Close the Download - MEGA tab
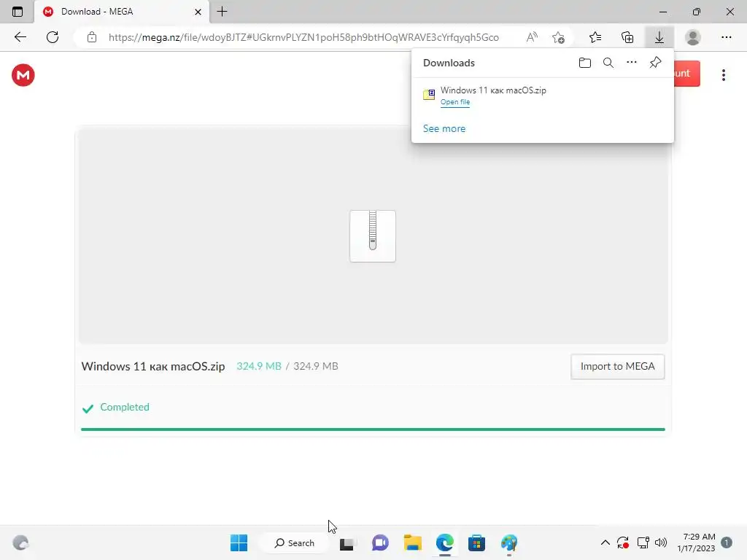 [x=198, y=12]
